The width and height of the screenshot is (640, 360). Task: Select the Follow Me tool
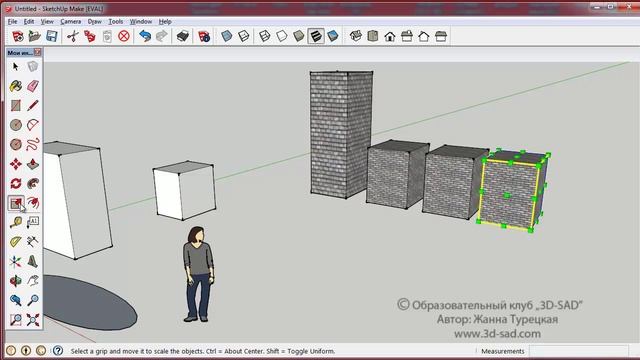tap(33, 183)
